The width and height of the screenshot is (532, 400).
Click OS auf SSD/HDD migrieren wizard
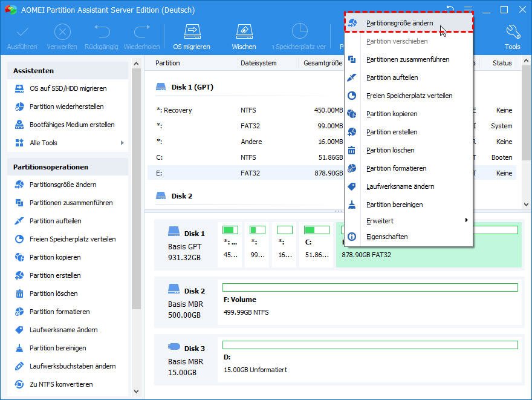point(68,88)
